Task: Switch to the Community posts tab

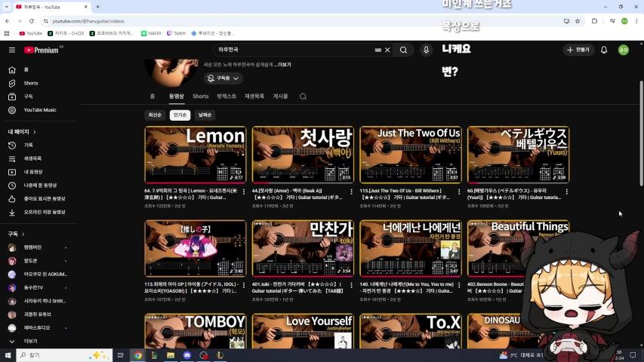Action: click(281, 97)
